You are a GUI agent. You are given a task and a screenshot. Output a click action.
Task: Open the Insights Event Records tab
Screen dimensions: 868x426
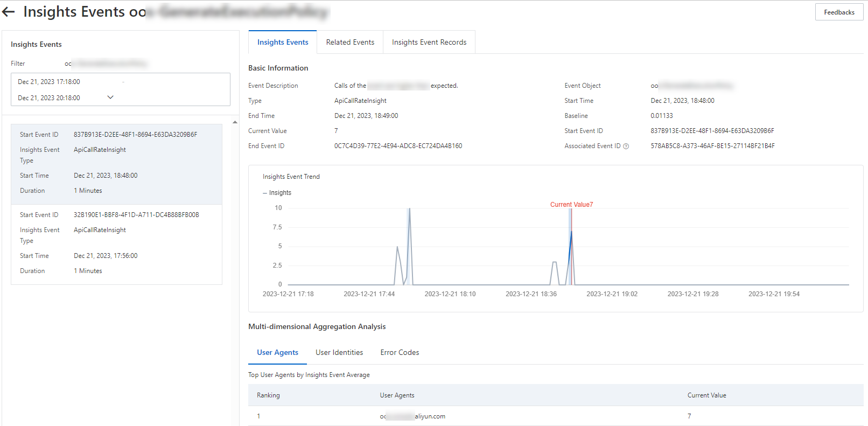(429, 42)
